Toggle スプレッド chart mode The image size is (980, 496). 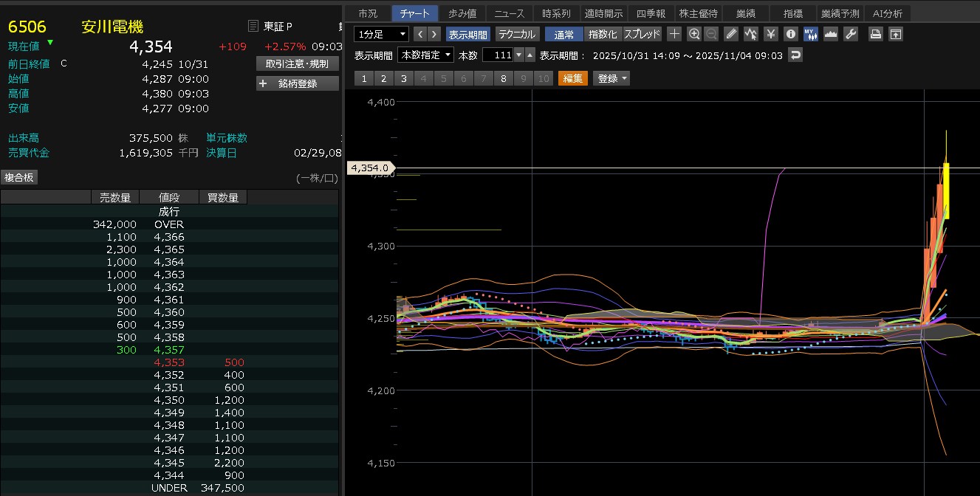pyautogui.click(x=642, y=34)
